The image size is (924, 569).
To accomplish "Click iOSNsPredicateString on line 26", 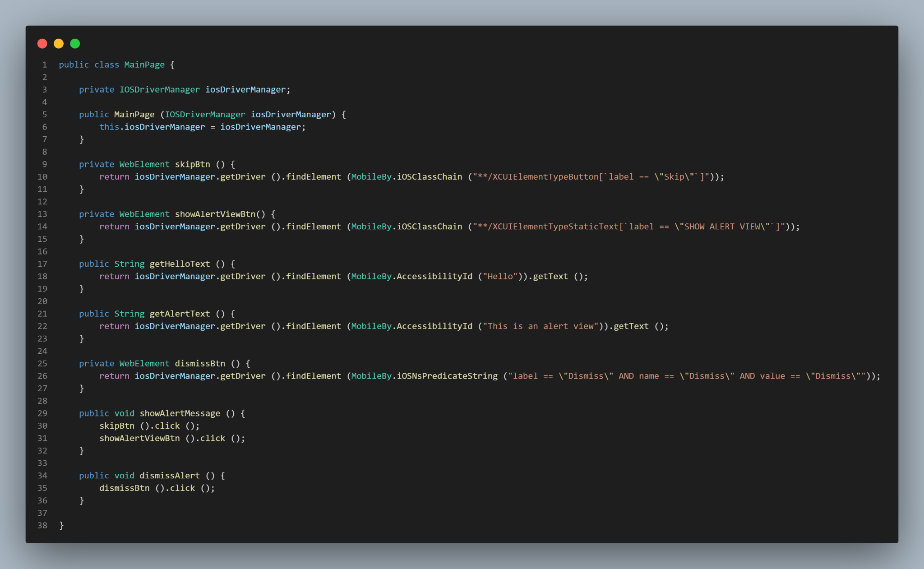I will (x=447, y=376).
